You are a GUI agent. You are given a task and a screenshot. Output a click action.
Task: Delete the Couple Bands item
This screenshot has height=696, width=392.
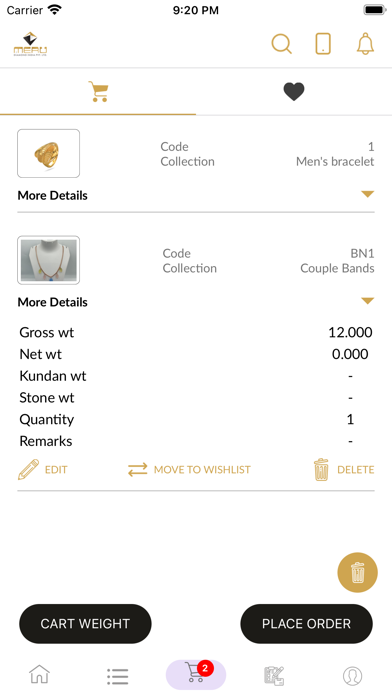[x=344, y=470]
